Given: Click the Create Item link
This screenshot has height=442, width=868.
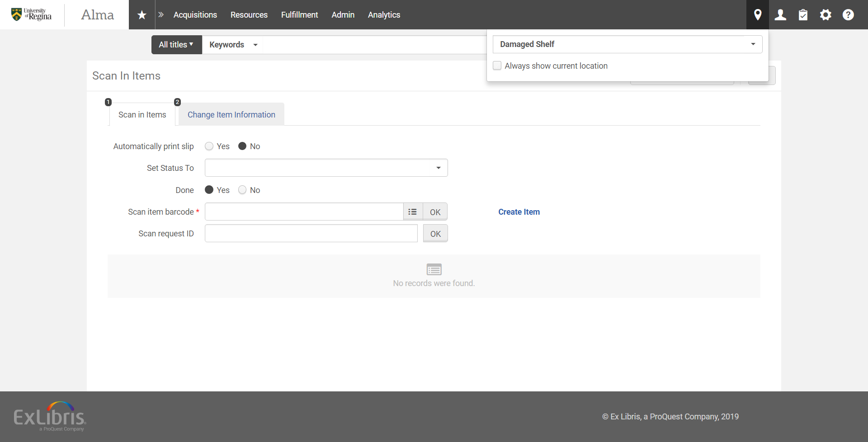Looking at the screenshot, I should pos(519,212).
